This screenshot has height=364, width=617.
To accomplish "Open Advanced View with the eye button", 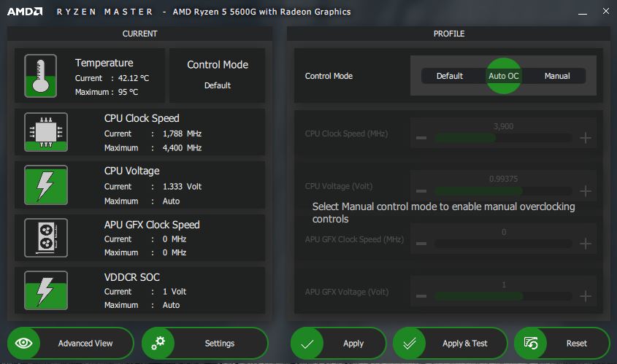I will tap(71, 343).
